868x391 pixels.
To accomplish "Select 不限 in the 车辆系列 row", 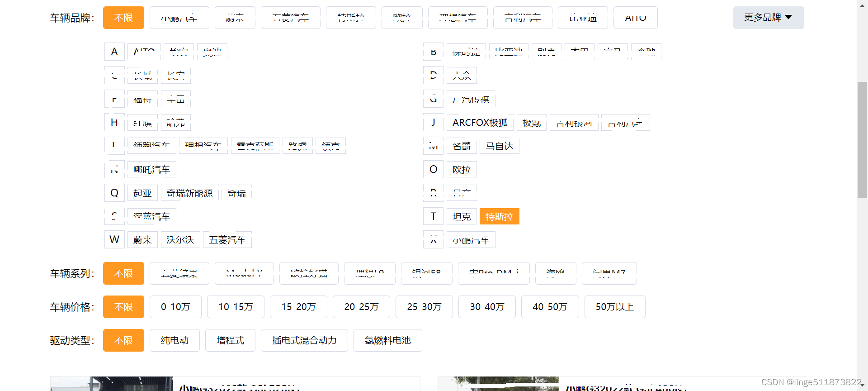I will pos(123,273).
